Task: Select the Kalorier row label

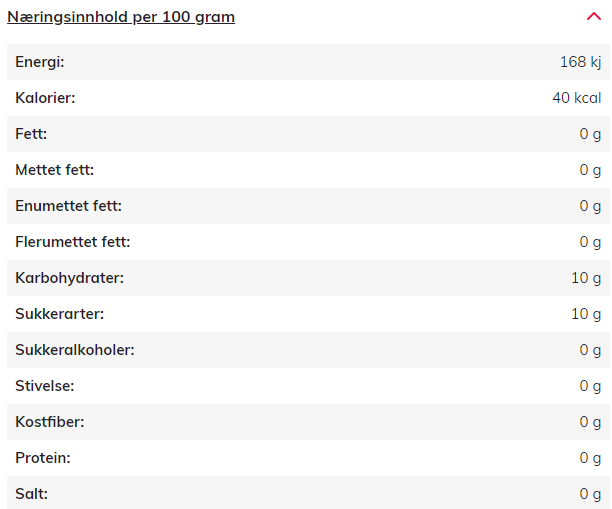Action: pos(45,98)
